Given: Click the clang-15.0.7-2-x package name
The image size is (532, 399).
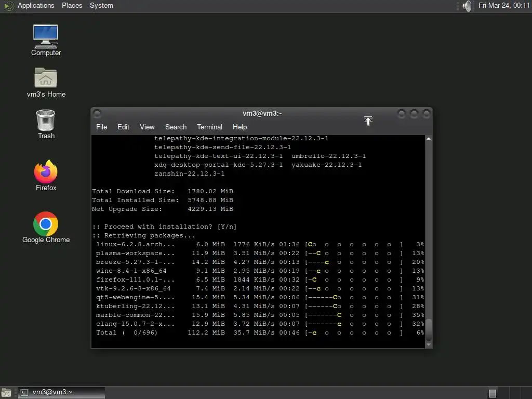Looking at the screenshot, I should tap(135, 324).
